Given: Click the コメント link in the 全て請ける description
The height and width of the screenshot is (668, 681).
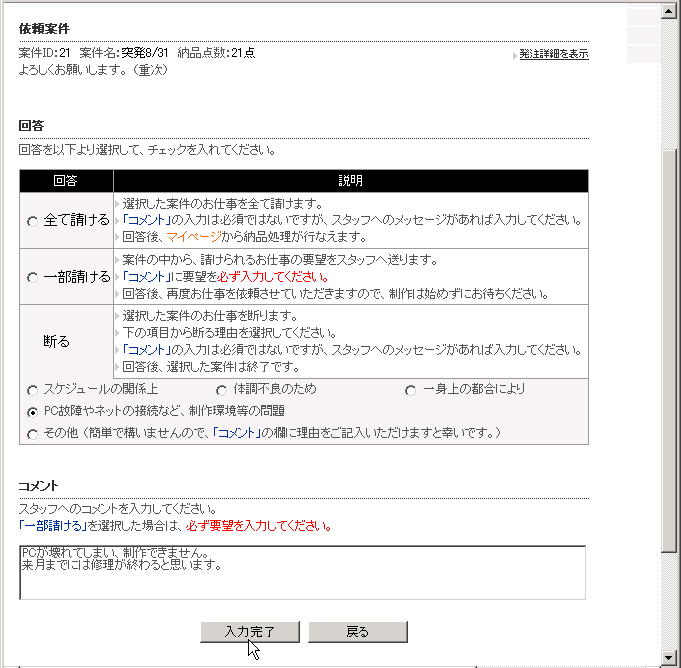Looking at the screenshot, I should (x=145, y=220).
